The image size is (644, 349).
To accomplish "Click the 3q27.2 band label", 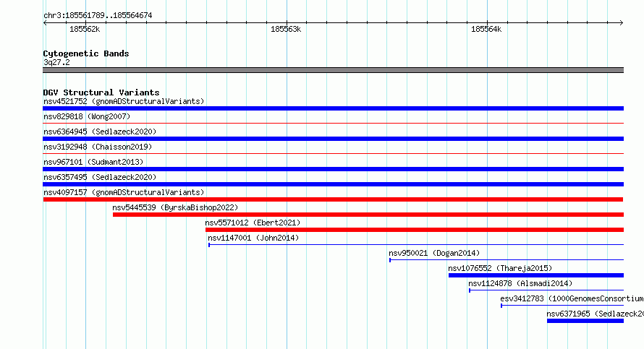I will [x=56, y=62].
